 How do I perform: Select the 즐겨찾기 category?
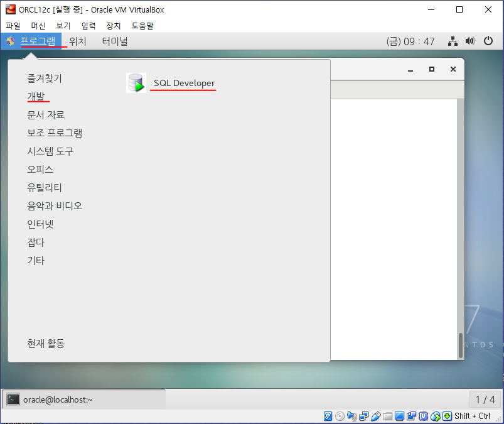(x=45, y=78)
